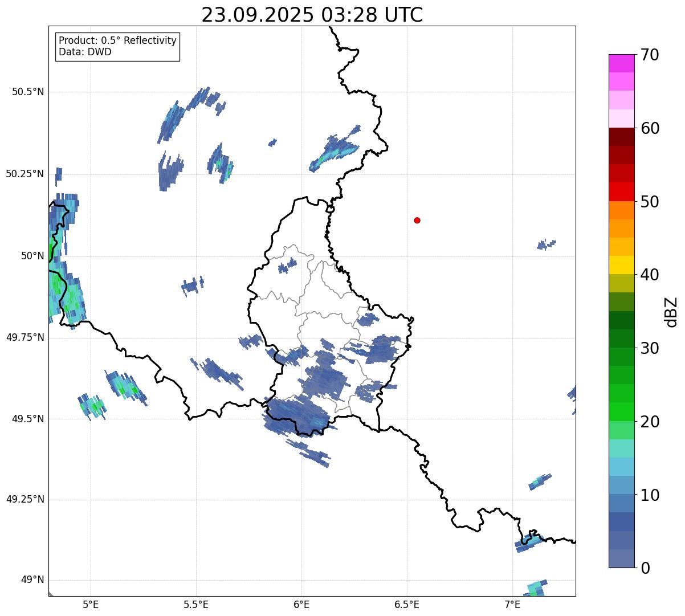Click the colorbar tick label 40
The height and width of the screenshot is (616, 685).
650,275
